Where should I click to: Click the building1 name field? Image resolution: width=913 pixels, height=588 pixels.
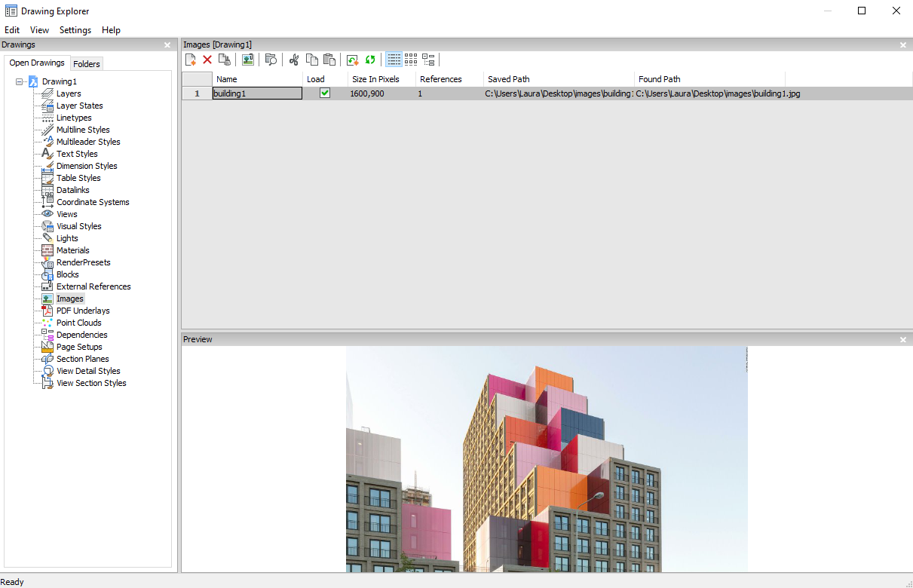point(257,93)
